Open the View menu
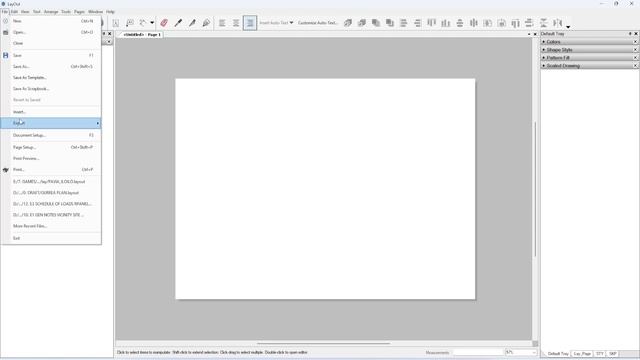Image resolution: width=640 pixels, height=360 pixels. pos(25,12)
